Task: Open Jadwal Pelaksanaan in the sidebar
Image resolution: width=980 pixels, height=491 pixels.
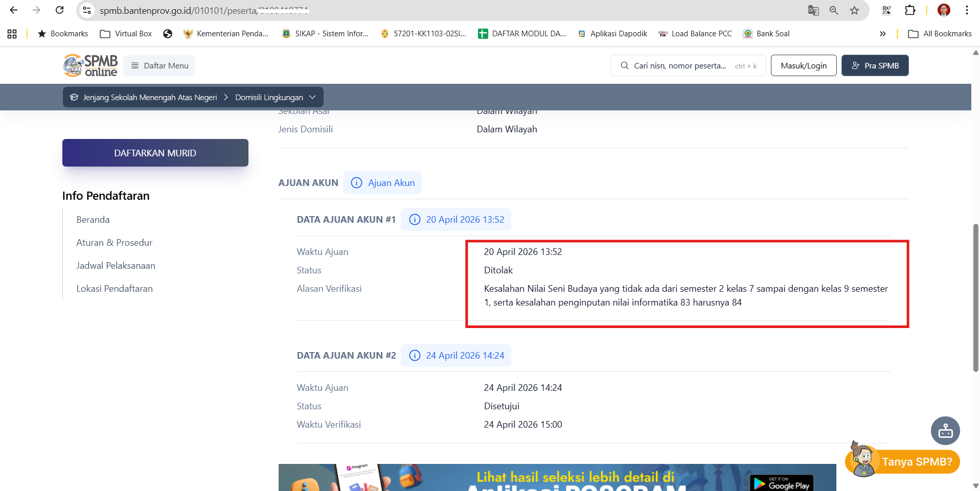Action: coord(116,266)
